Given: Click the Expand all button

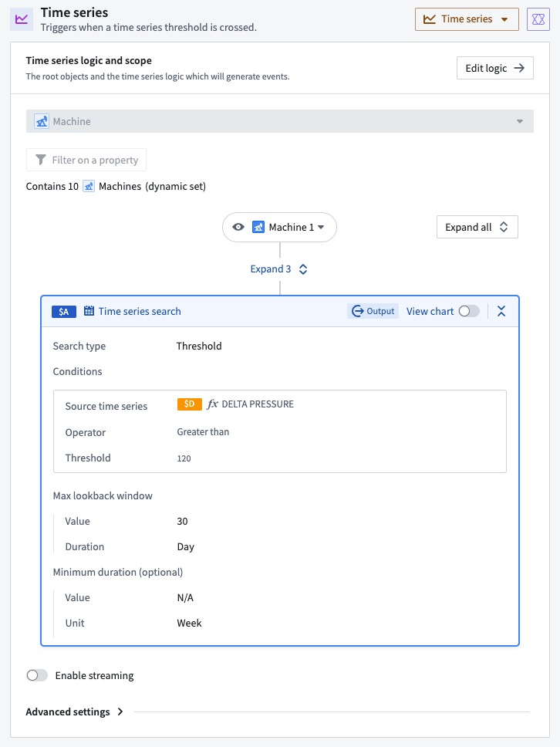Looking at the screenshot, I should pyautogui.click(x=477, y=227).
